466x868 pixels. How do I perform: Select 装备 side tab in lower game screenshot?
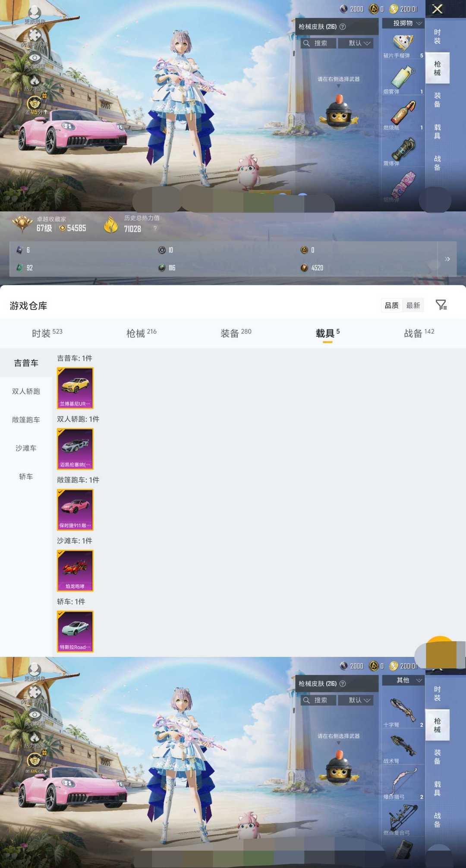click(437, 757)
